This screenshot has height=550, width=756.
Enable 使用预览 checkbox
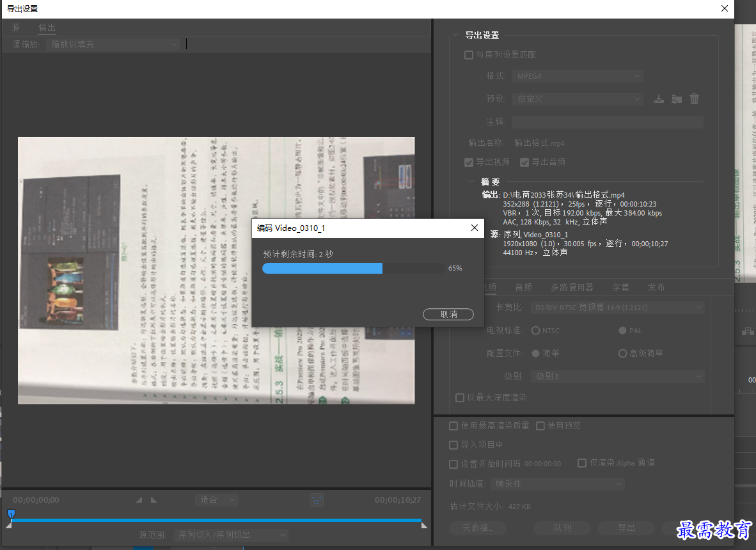[540, 426]
